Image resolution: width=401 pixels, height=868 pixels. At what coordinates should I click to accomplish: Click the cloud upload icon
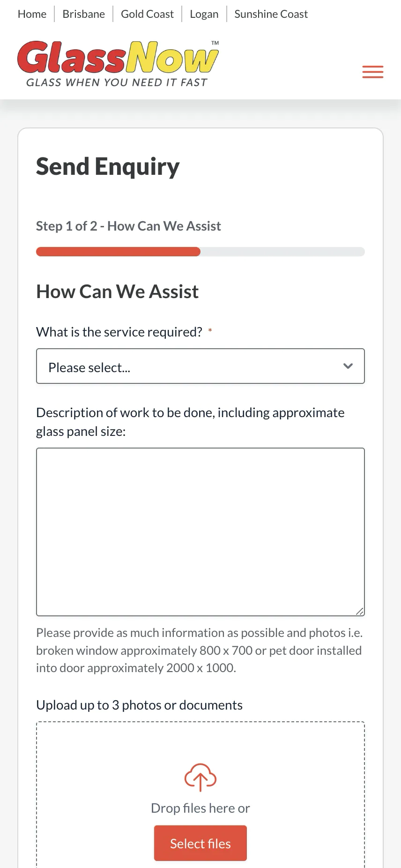coord(200,777)
